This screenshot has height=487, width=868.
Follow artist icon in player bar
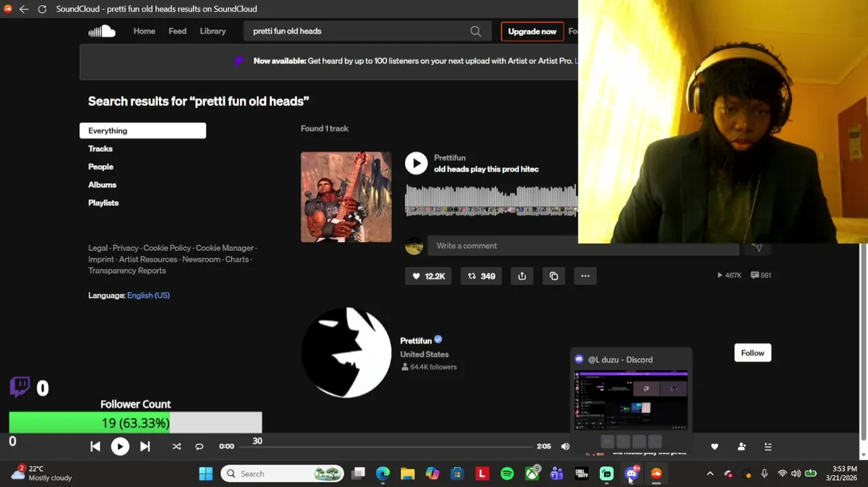click(x=741, y=446)
